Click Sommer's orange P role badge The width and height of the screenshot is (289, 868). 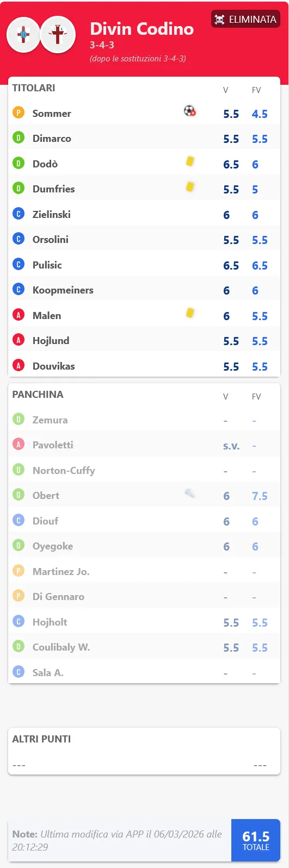(x=19, y=113)
